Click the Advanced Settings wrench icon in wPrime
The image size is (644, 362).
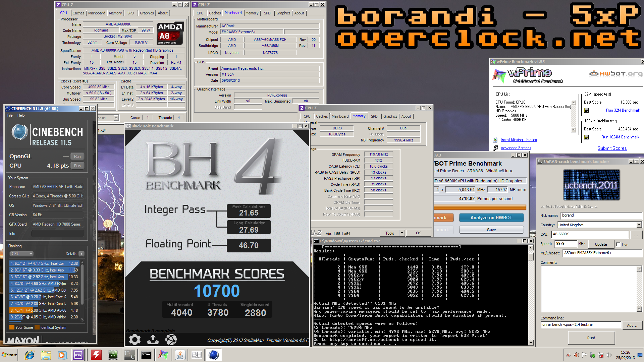point(495,148)
